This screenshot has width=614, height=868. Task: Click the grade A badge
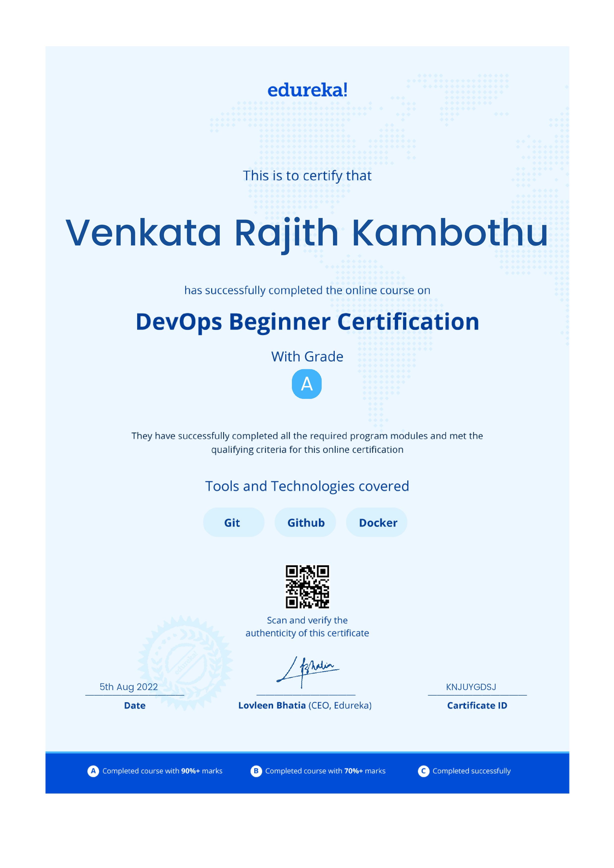[x=307, y=384]
